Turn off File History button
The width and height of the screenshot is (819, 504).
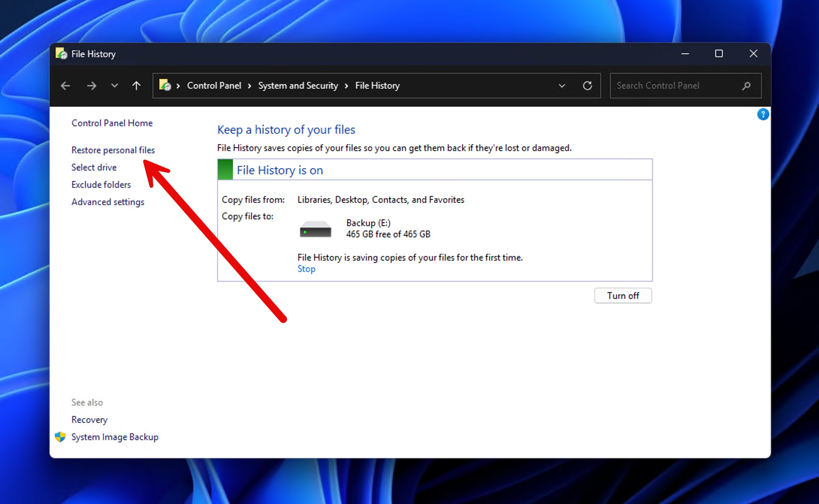pyautogui.click(x=623, y=296)
